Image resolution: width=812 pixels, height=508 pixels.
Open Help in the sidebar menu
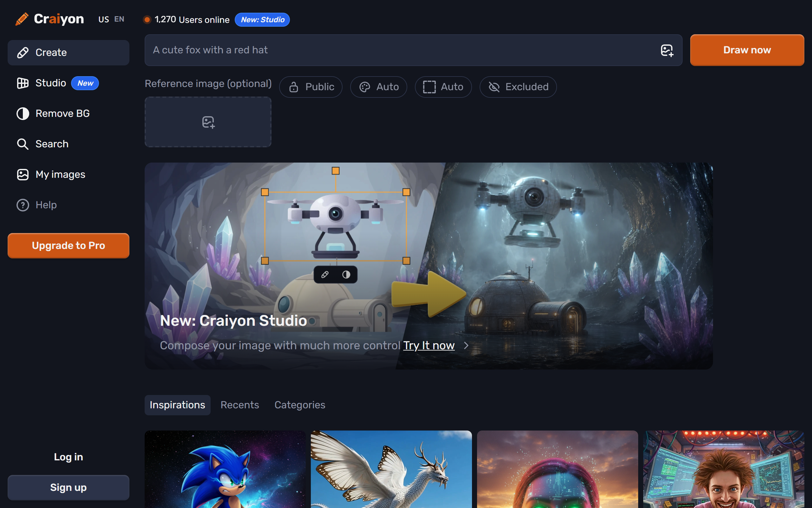69,205
